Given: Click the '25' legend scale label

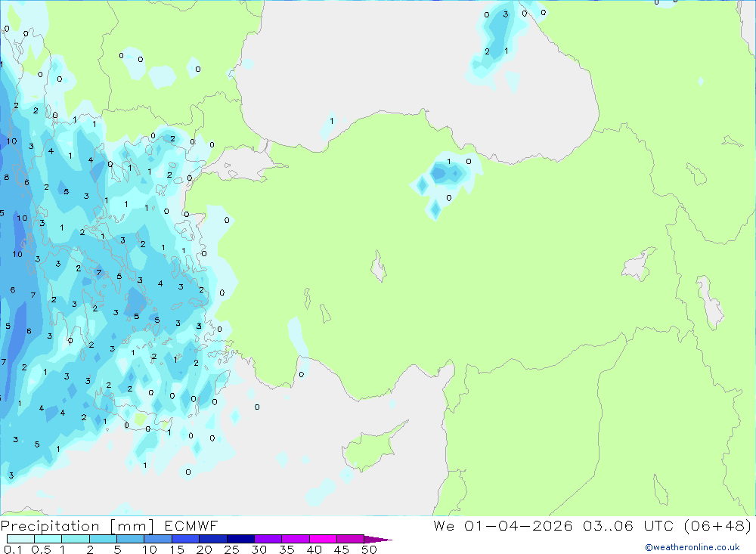Looking at the screenshot, I should pyautogui.click(x=231, y=549).
